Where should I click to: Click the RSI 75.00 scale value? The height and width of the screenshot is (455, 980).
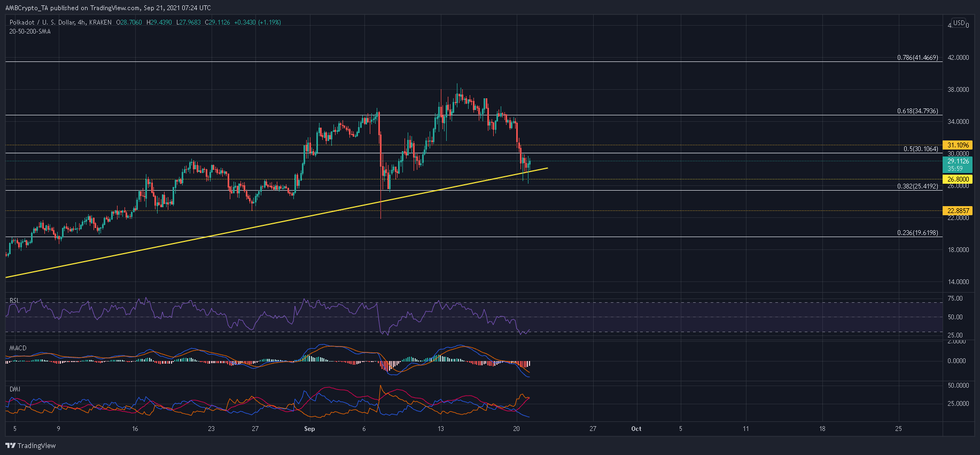tap(955, 299)
